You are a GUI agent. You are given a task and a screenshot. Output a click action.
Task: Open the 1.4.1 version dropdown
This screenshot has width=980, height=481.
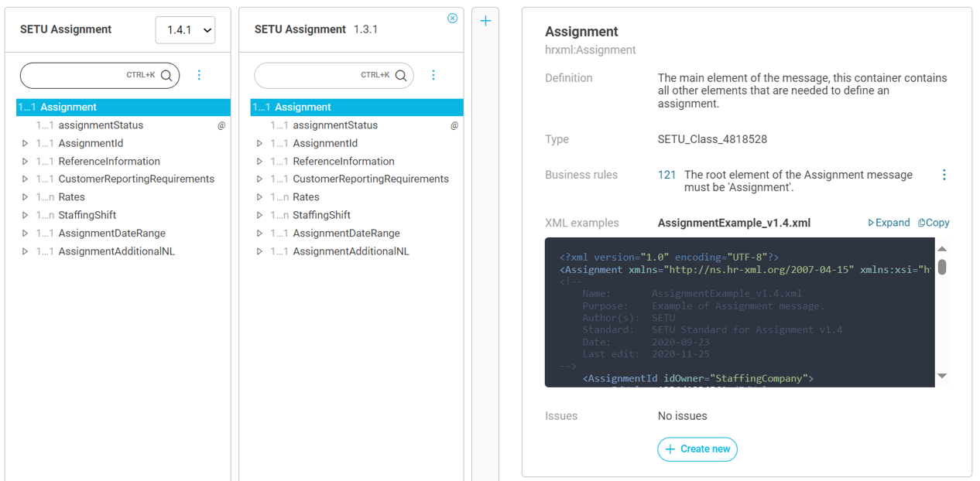click(x=185, y=30)
